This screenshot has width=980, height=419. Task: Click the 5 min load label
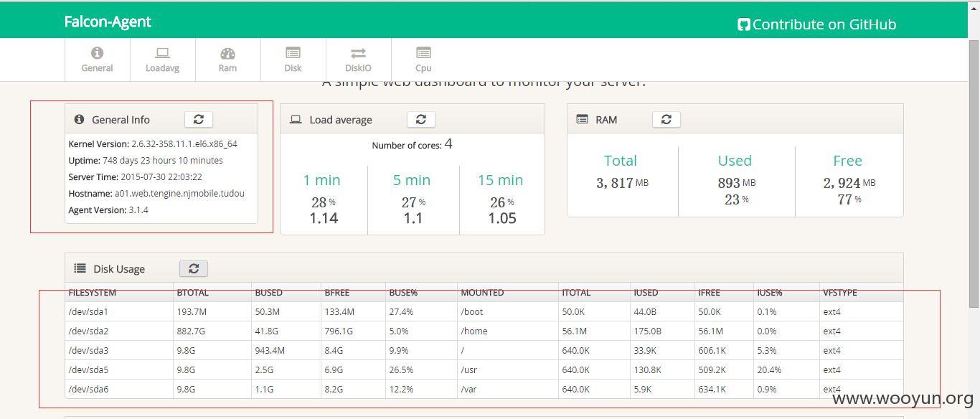[x=412, y=180]
